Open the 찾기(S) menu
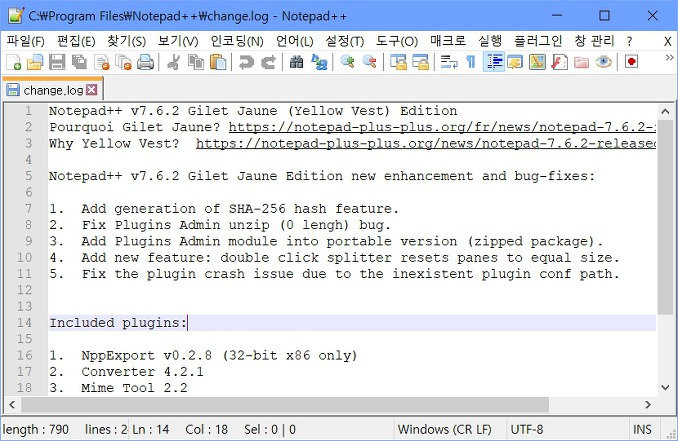 click(x=127, y=41)
